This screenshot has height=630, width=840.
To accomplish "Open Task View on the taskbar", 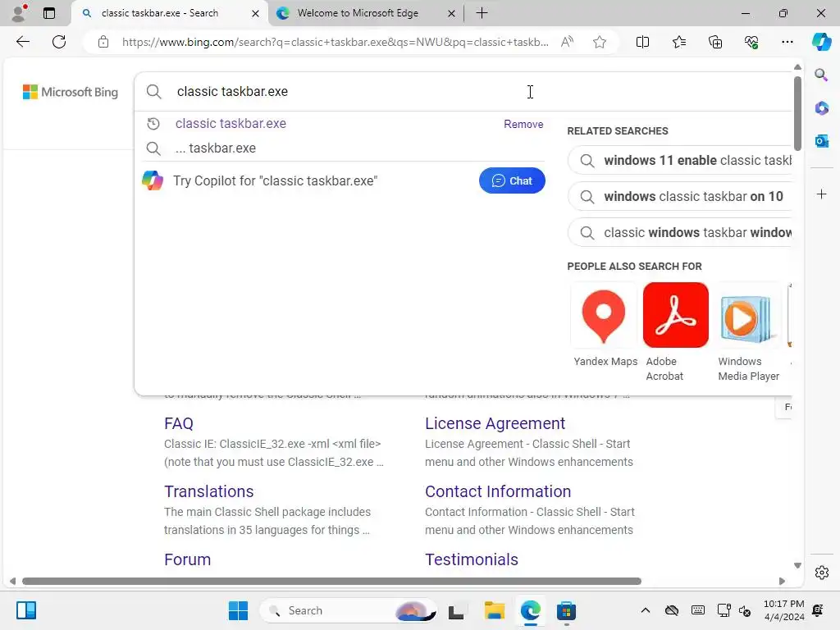I will click(x=456, y=610).
